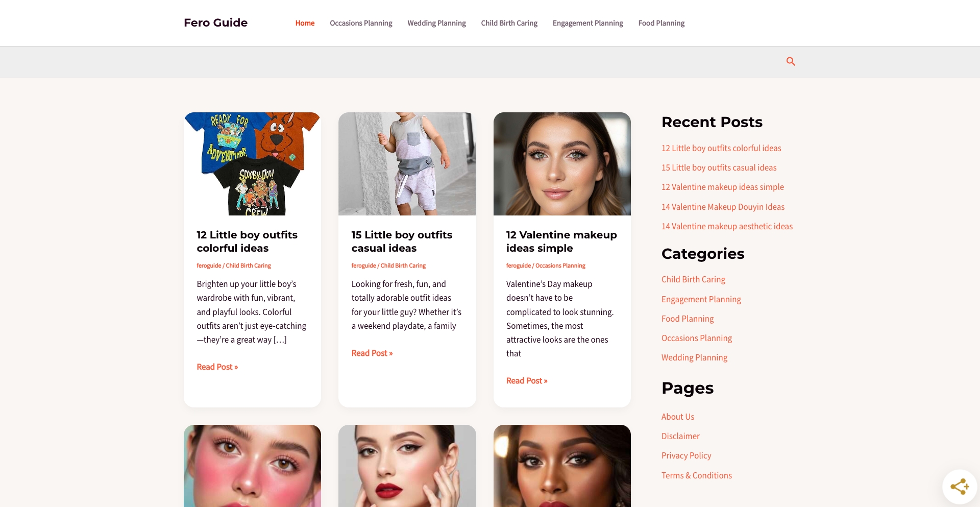Open the Terms & Conditions page
980x507 pixels.
[696, 475]
